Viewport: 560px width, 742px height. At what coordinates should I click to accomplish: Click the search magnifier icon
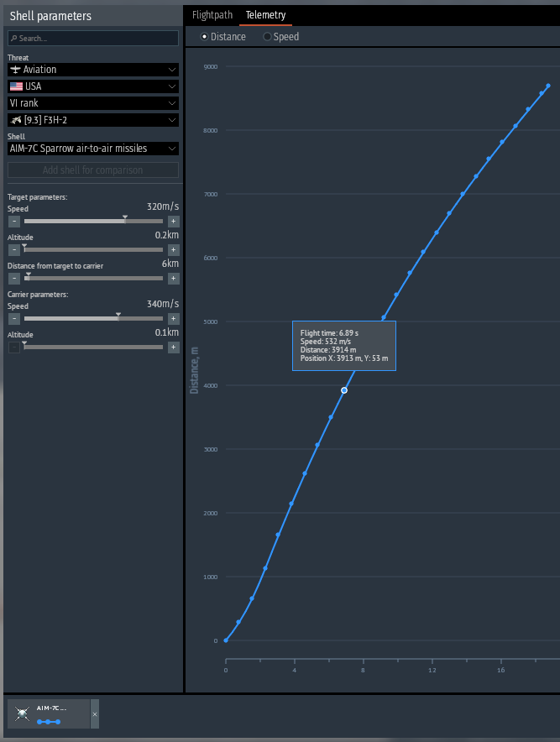tap(14, 39)
